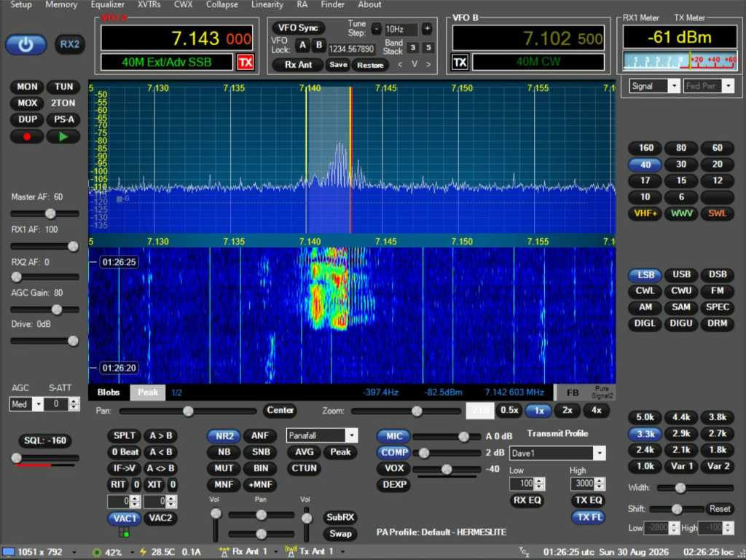Open the RX1 meter Signal dropdown
746x560 pixels.
coord(654,86)
